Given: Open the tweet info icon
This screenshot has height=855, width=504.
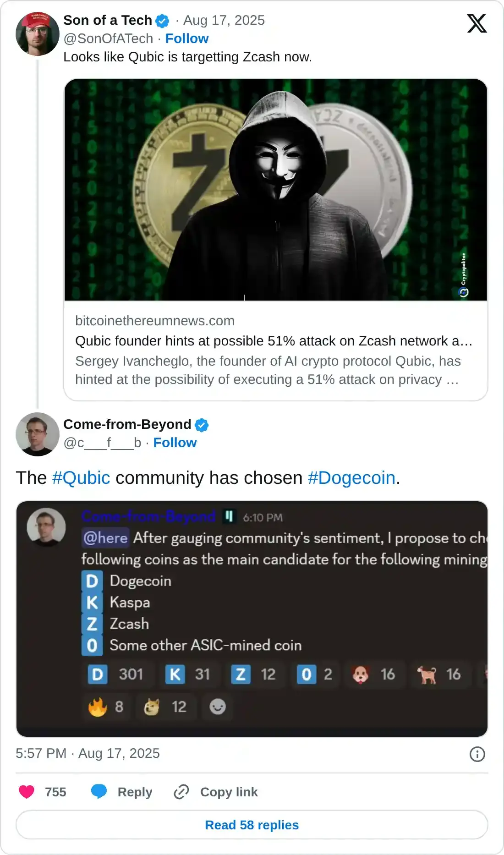Looking at the screenshot, I should pyautogui.click(x=477, y=754).
